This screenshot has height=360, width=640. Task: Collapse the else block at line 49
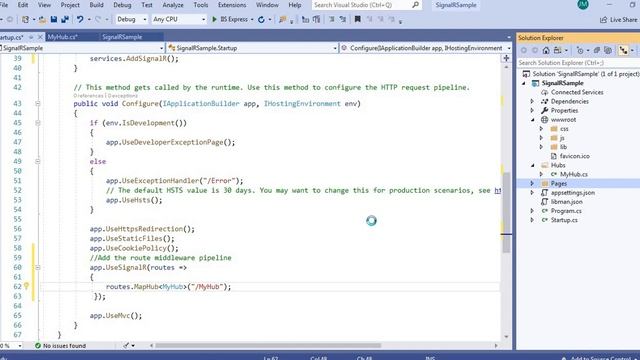pos(38,161)
